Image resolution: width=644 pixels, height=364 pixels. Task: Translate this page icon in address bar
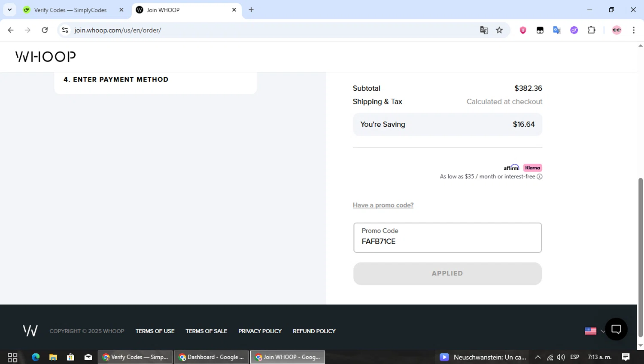coord(484,30)
